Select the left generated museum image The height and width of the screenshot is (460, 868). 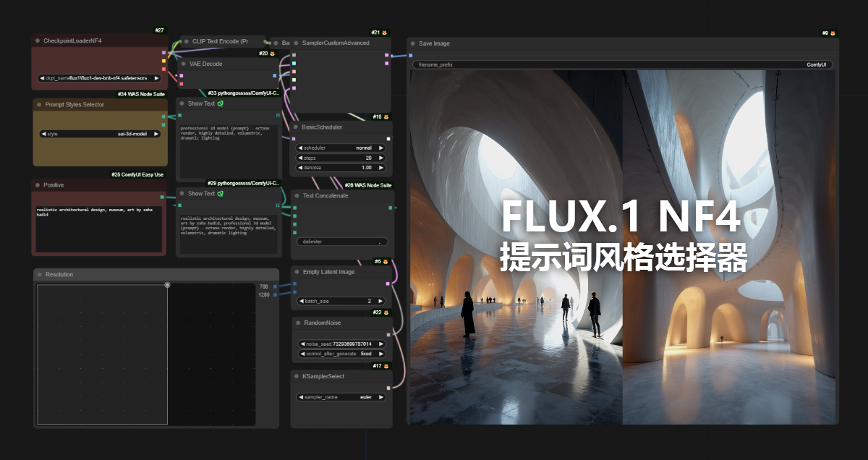516,247
